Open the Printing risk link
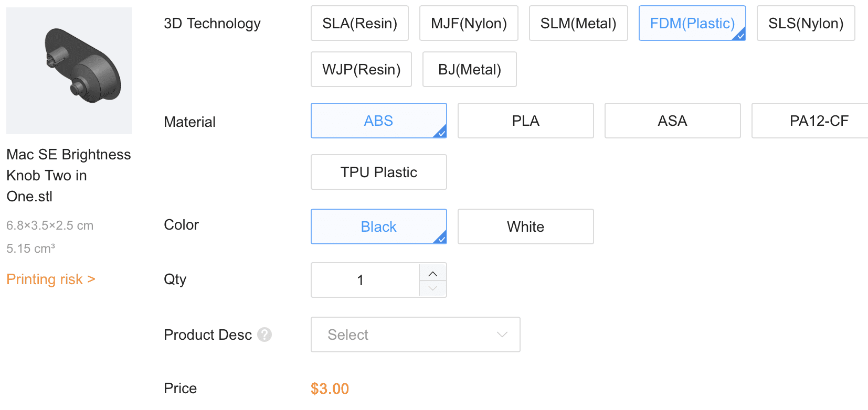This screenshot has width=868, height=410. 51,279
